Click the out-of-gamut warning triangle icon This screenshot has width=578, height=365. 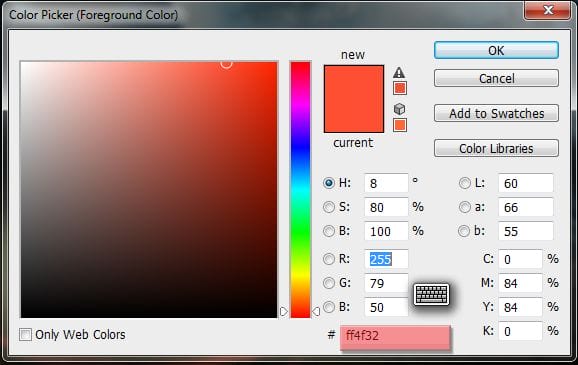[x=399, y=72]
